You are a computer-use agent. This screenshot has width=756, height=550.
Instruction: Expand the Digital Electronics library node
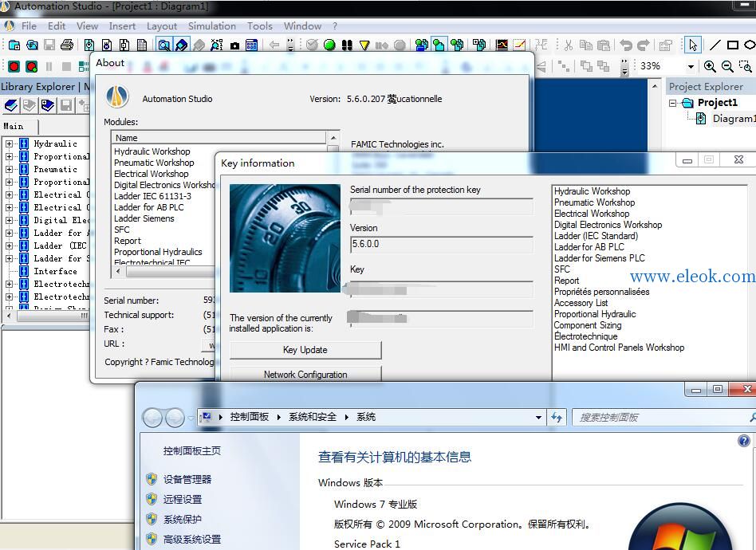(9, 220)
